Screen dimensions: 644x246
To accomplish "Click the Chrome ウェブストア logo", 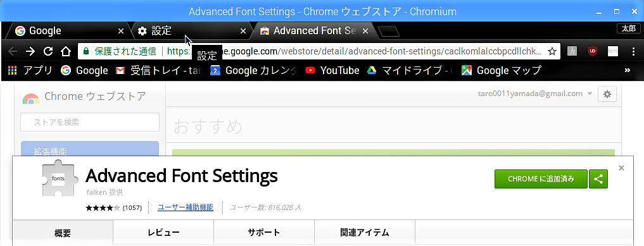I will 84,97.
